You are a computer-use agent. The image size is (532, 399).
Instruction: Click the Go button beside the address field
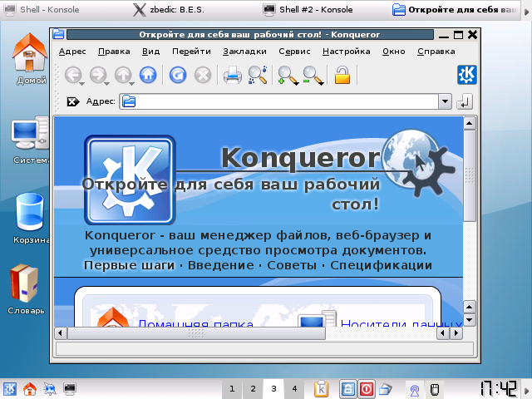click(x=465, y=101)
